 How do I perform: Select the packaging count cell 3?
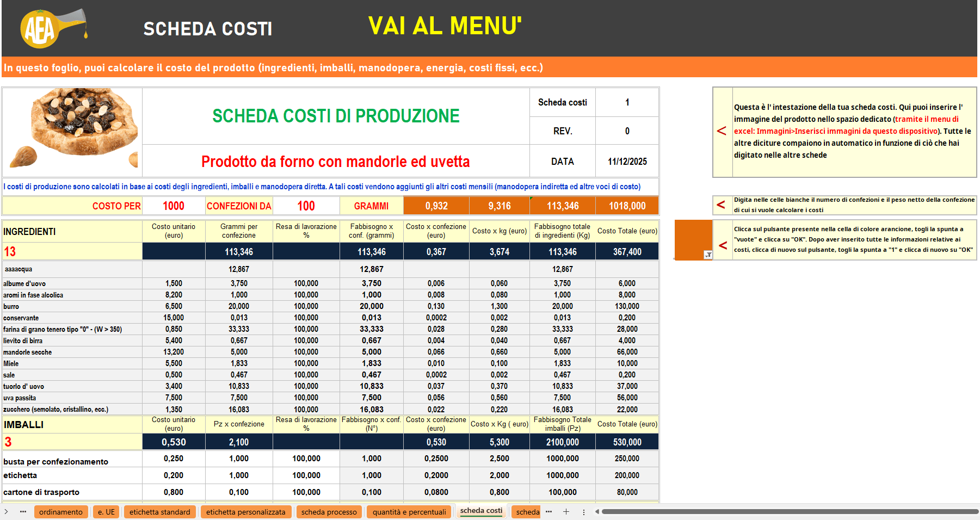pos(72,442)
